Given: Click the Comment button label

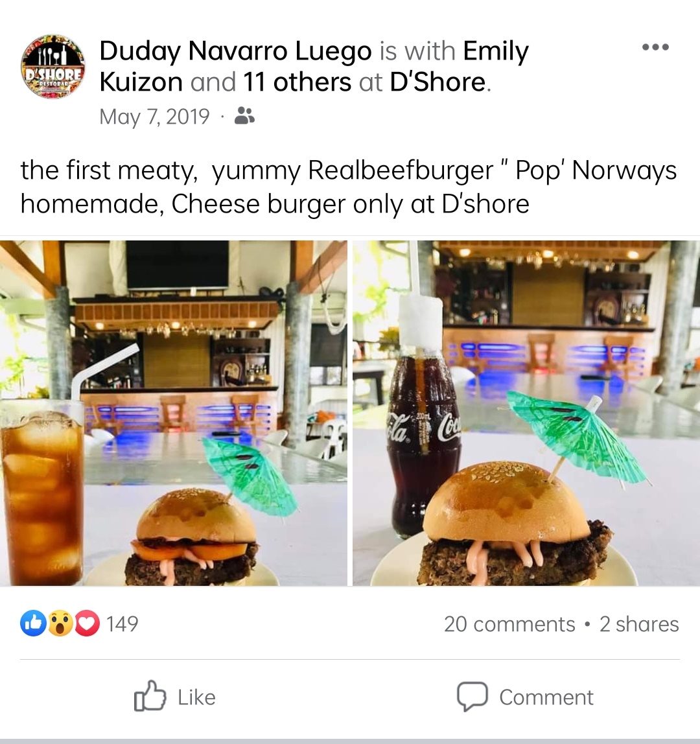Looking at the screenshot, I should [546, 697].
